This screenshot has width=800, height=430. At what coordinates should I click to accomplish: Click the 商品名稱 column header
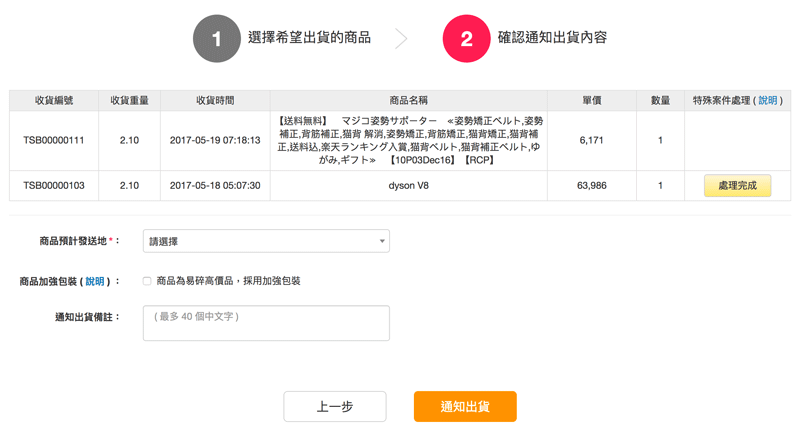[x=408, y=100]
